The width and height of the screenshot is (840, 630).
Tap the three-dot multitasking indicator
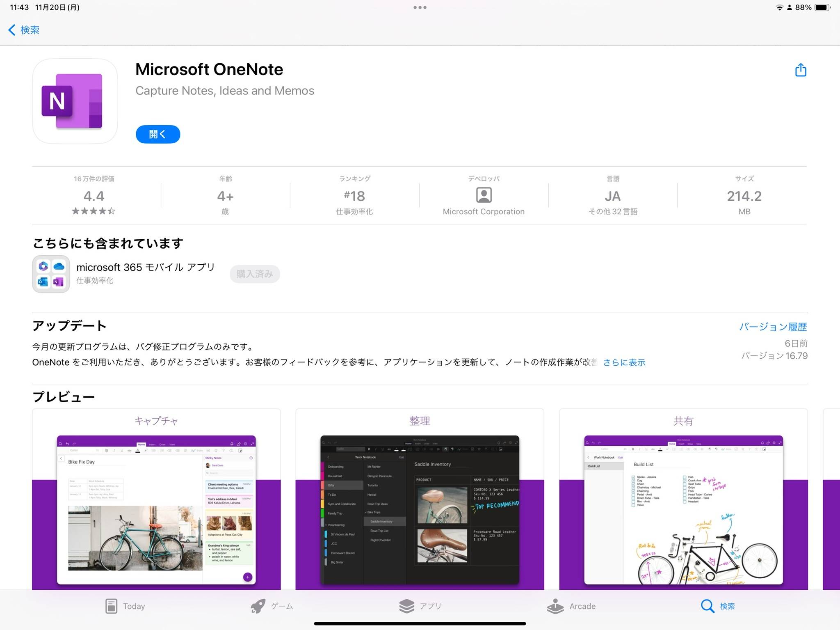pyautogui.click(x=420, y=7)
